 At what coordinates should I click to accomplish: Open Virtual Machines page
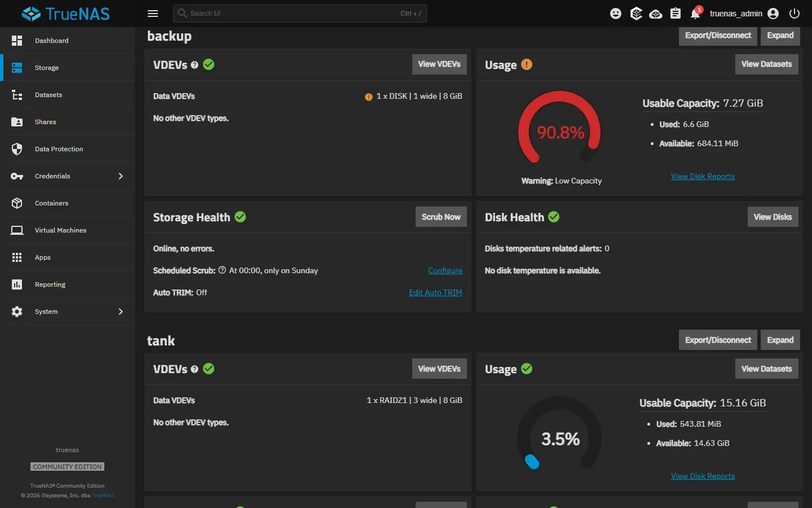68,230
